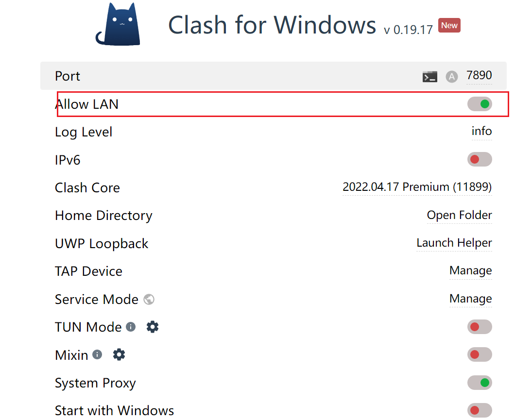Click the 2022.04.17 Premium core version
This screenshot has width=532, height=420.
417,187
